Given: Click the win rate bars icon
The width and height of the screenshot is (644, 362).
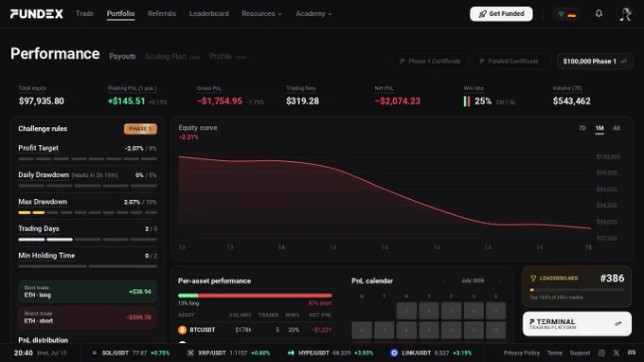Looking at the screenshot, I should point(467,101).
